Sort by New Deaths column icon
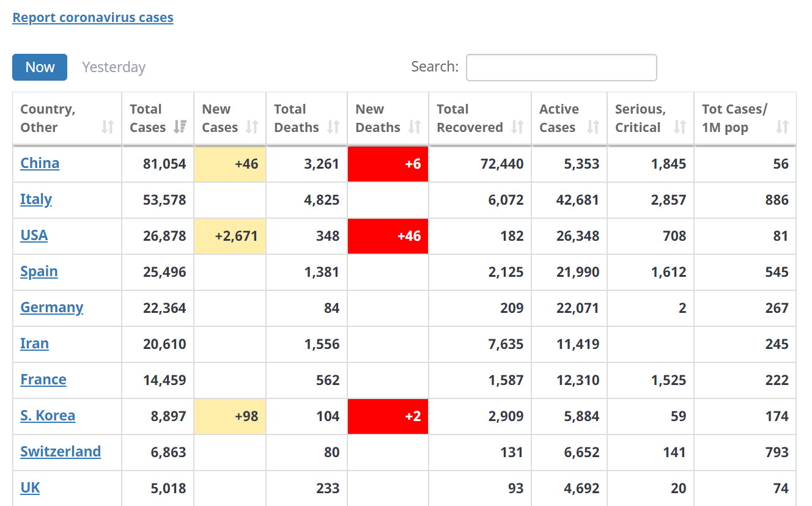Viewport: 812px width, 506px height. [x=415, y=127]
